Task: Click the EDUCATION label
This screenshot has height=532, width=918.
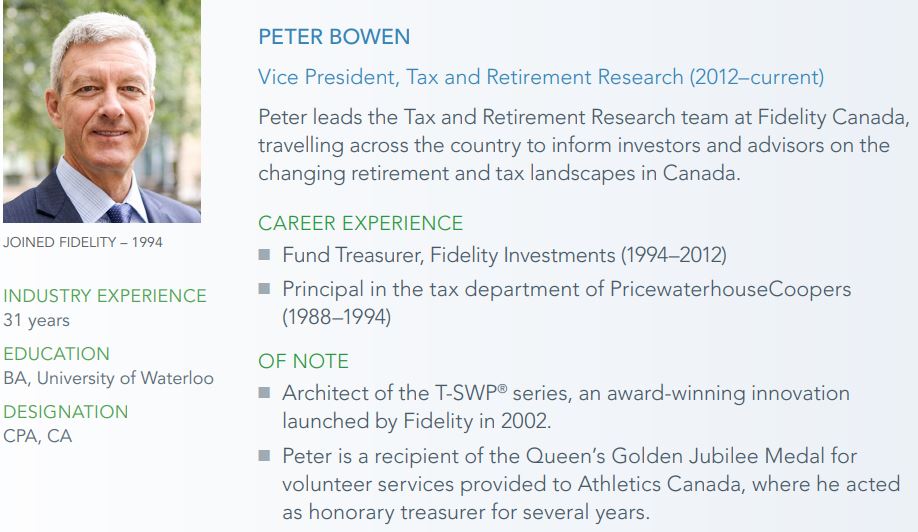Action: pos(56,354)
